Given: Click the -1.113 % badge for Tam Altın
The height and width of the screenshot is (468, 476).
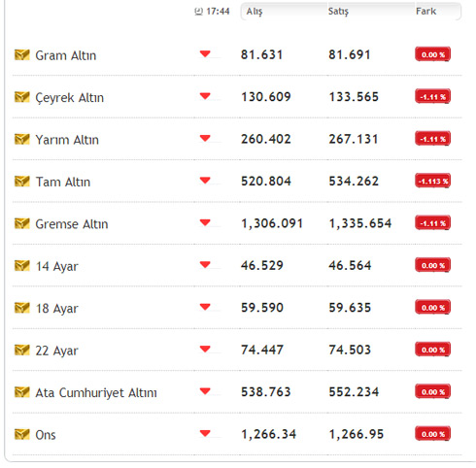Looking at the screenshot, I should (433, 181).
